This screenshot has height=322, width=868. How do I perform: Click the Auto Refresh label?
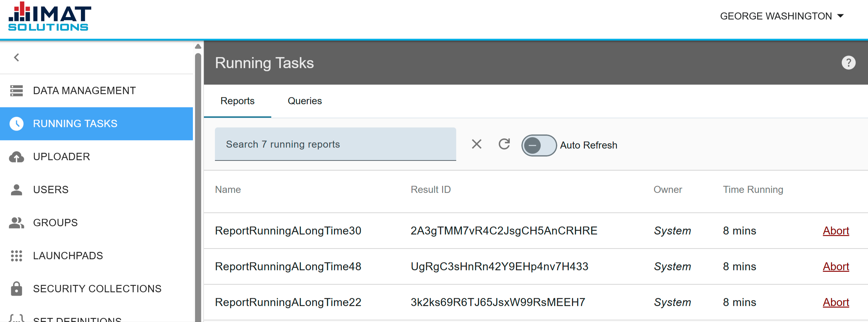click(x=588, y=145)
